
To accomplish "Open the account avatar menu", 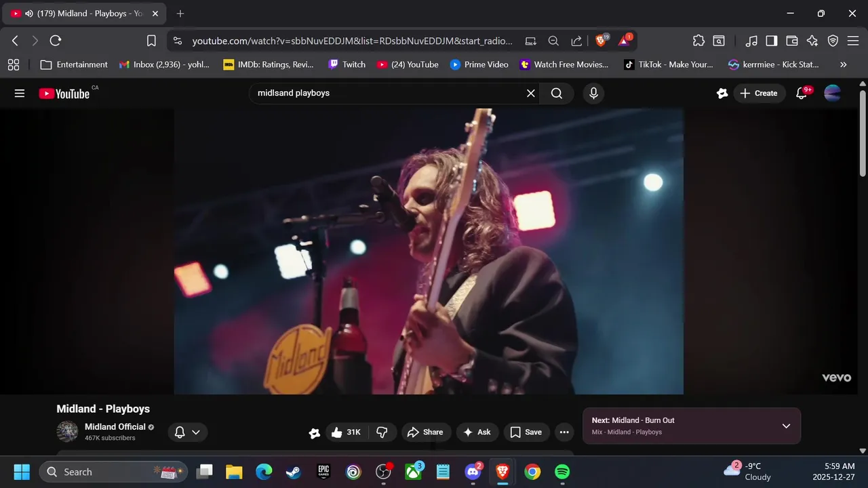I will point(832,94).
